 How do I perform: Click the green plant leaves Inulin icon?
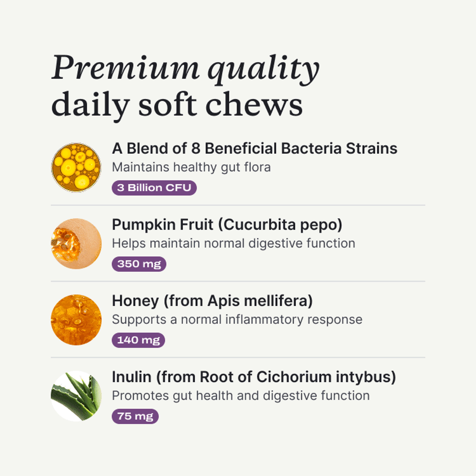[x=76, y=396]
